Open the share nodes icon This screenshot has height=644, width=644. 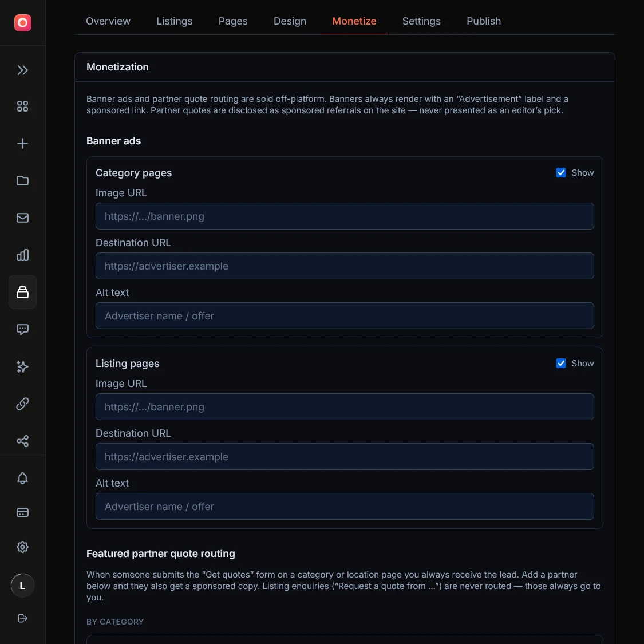point(22,441)
